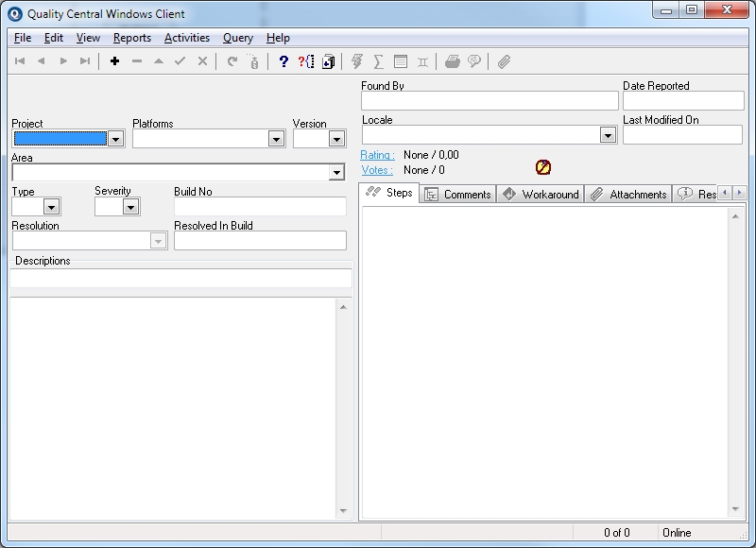Expand the Version dropdown

click(x=336, y=139)
